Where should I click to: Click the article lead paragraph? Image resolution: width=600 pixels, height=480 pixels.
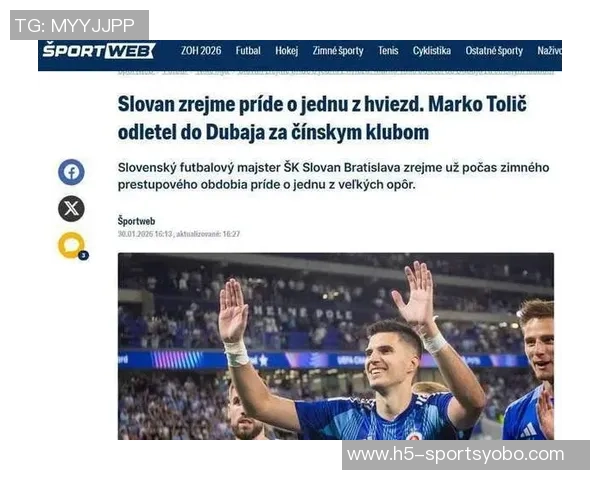pyautogui.click(x=333, y=176)
